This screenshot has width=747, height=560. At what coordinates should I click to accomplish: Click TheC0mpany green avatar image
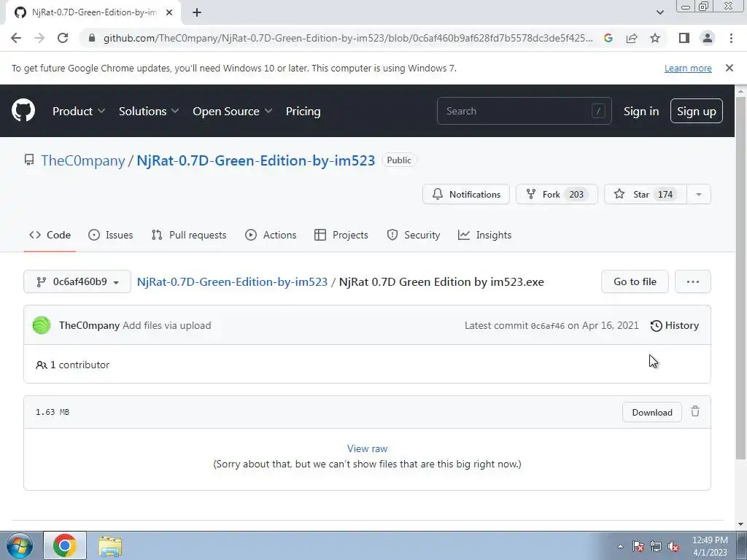pos(42,325)
